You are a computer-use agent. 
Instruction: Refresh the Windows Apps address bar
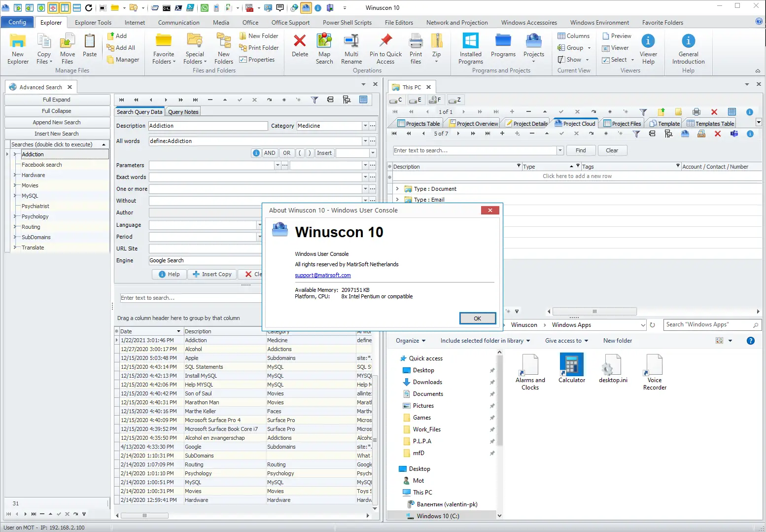(x=653, y=325)
